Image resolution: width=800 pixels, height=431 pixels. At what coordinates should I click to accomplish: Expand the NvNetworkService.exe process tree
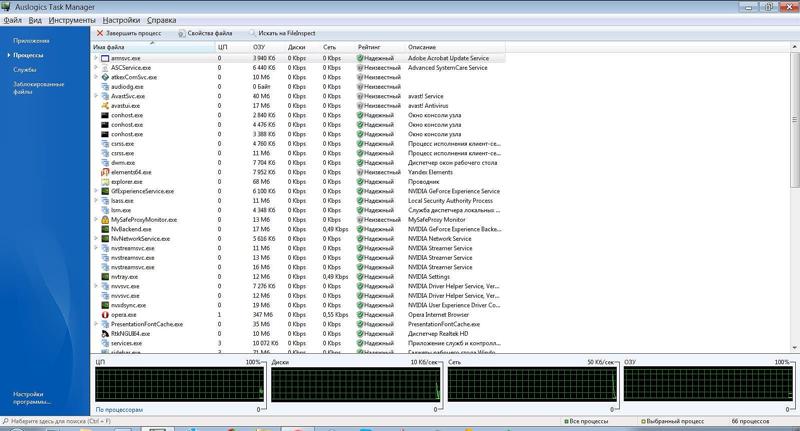(95, 239)
